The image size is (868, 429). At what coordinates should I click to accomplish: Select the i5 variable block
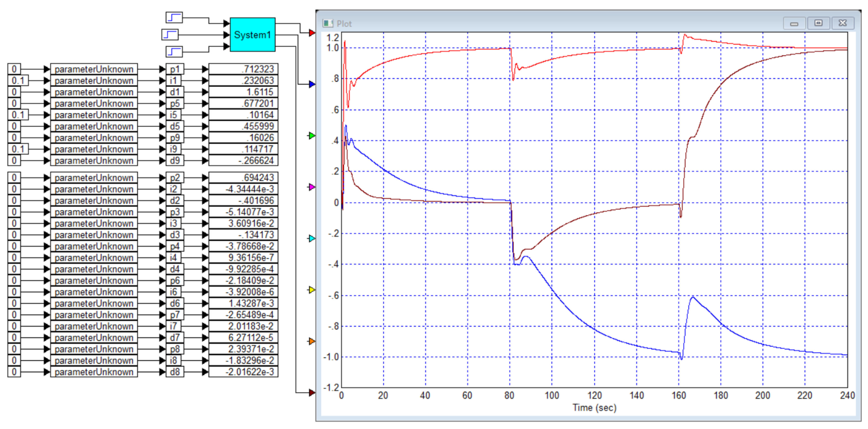[x=173, y=115]
